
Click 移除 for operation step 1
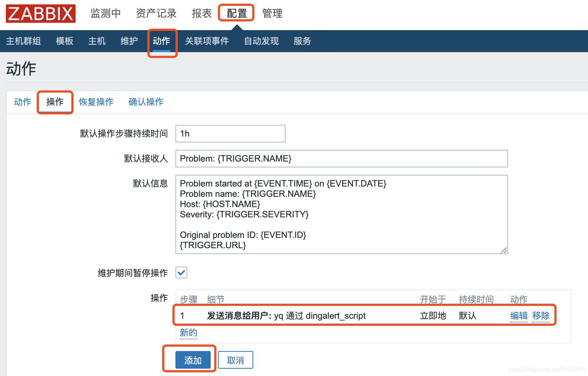(x=541, y=316)
